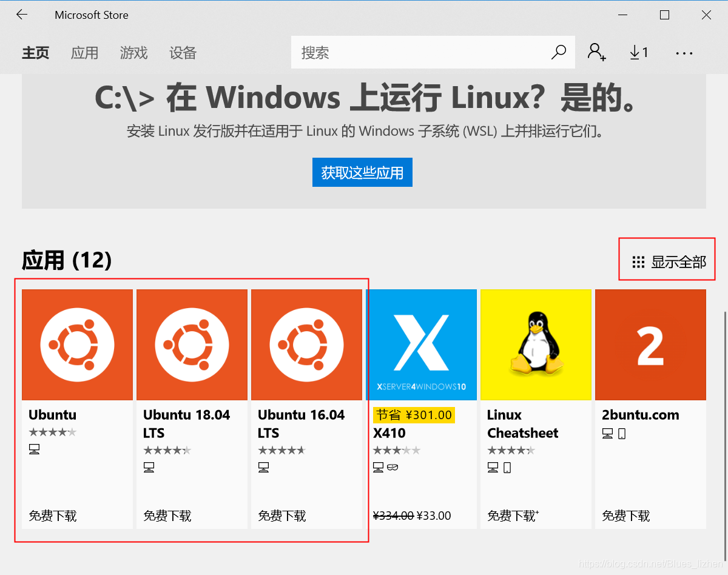Screen dimensions: 728x575
Task: Click the Ubuntu 18.04 LTS title
Action: coord(187,424)
